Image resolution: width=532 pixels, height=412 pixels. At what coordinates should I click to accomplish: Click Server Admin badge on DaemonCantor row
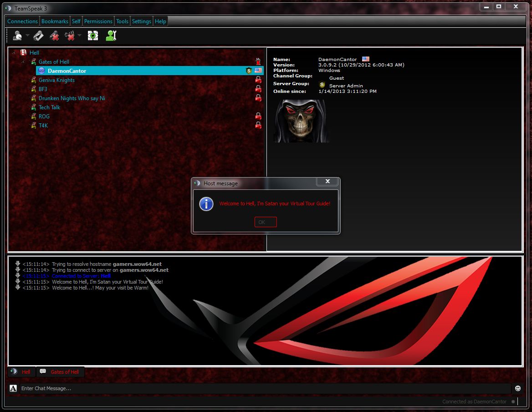249,71
